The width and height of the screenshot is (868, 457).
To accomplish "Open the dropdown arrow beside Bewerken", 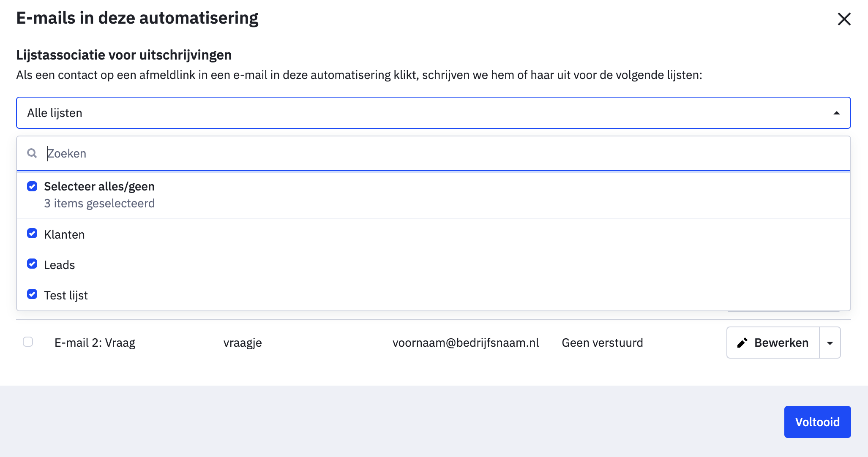I will [x=830, y=343].
